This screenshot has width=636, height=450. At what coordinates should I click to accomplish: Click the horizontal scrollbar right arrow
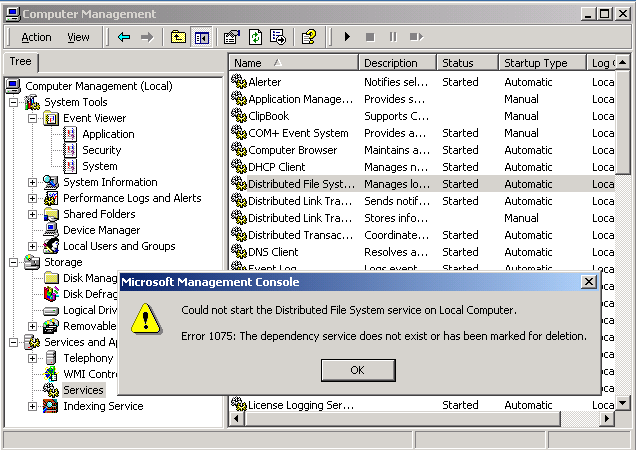607,418
